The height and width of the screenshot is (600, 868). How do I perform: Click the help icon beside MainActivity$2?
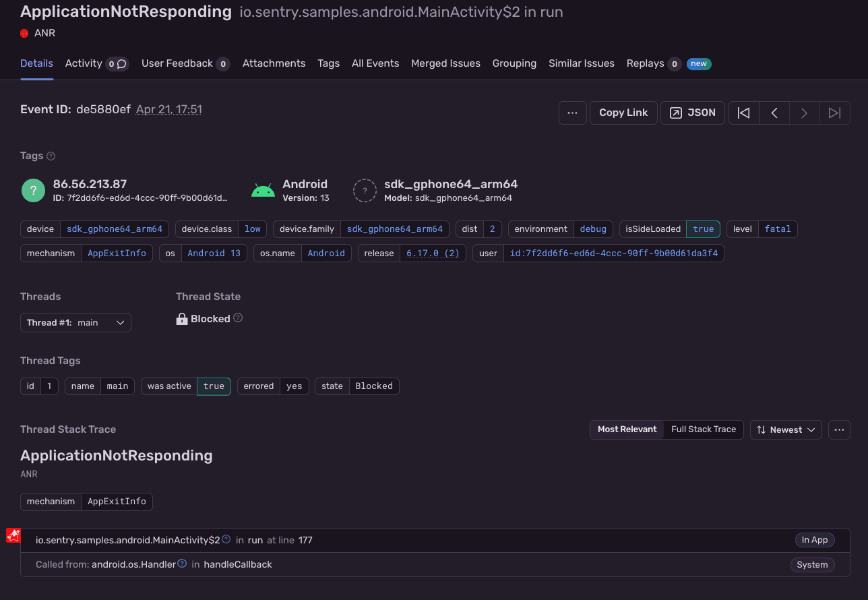coord(226,539)
